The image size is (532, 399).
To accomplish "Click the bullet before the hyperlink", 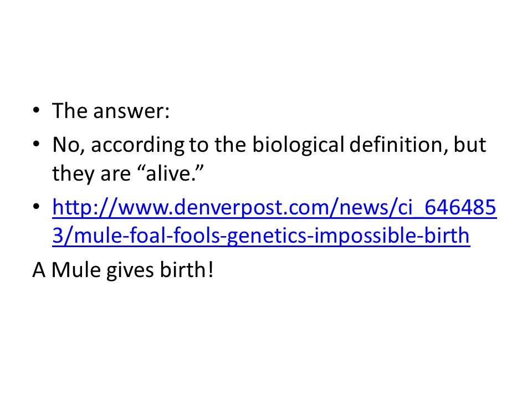I will point(37,206).
